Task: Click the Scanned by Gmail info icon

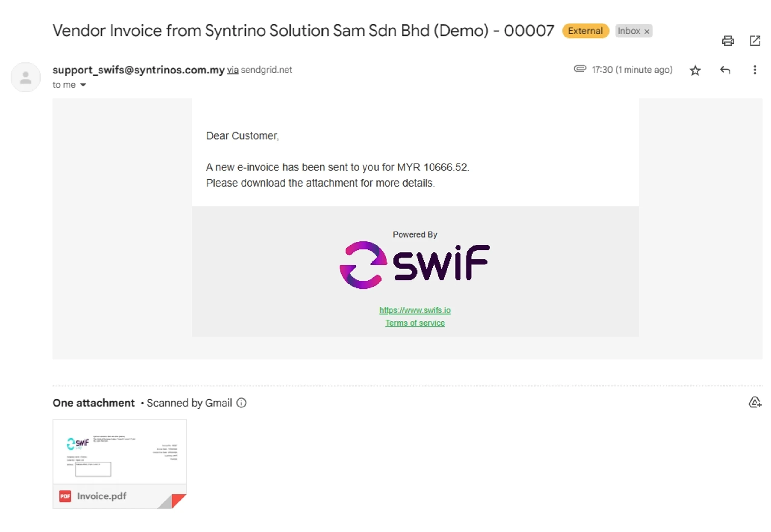Action: click(241, 403)
